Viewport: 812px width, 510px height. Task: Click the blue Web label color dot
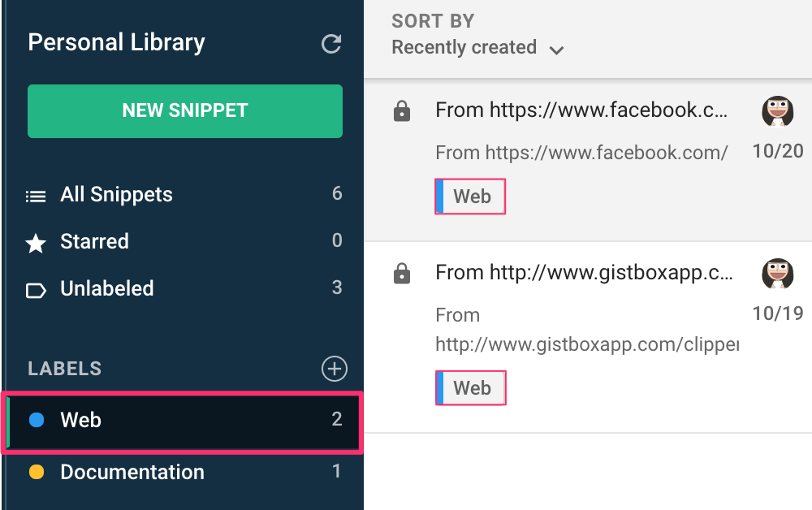point(37,420)
